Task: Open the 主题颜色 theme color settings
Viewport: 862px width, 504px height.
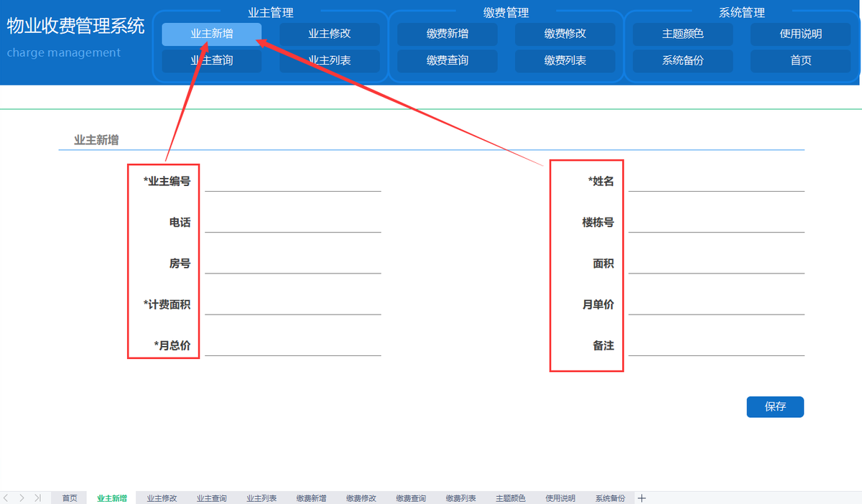Action: click(x=682, y=34)
